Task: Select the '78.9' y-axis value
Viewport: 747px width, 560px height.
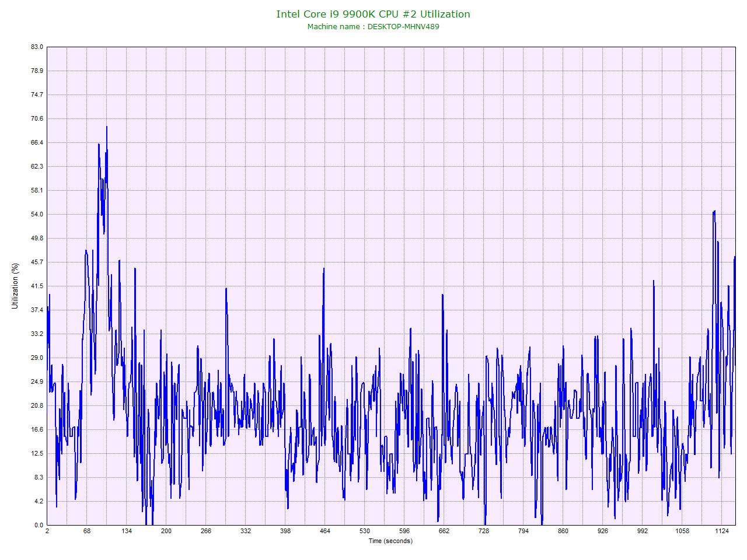Action: (37, 71)
